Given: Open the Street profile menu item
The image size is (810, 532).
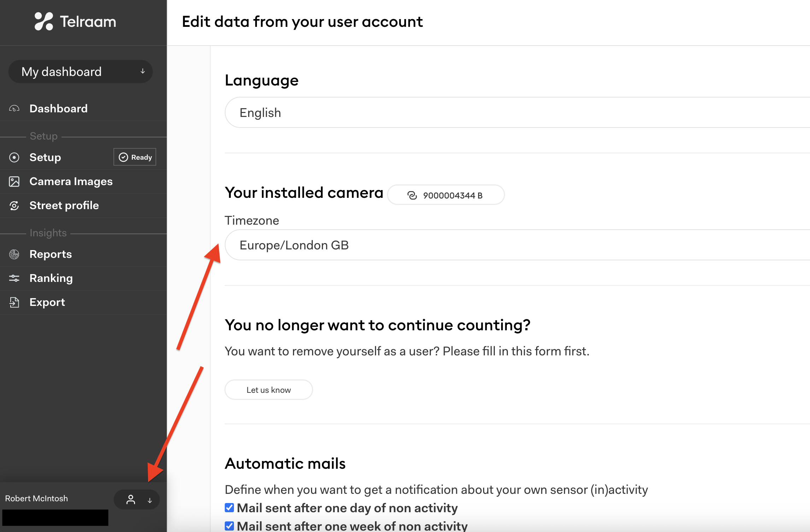Looking at the screenshot, I should coord(64,206).
